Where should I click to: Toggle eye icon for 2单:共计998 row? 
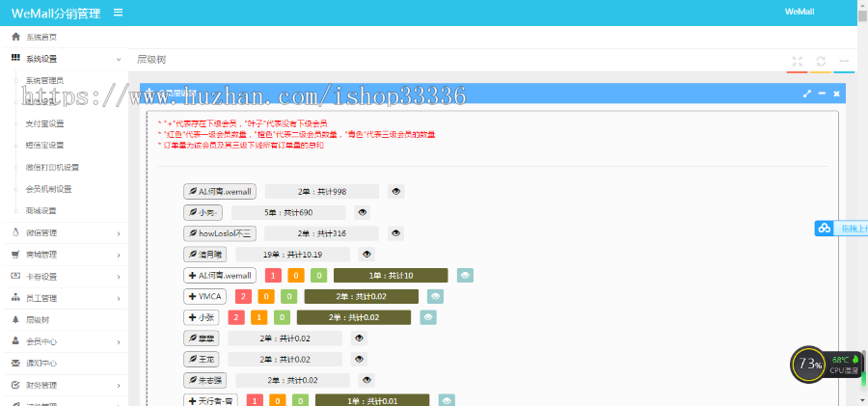point(396,192)
